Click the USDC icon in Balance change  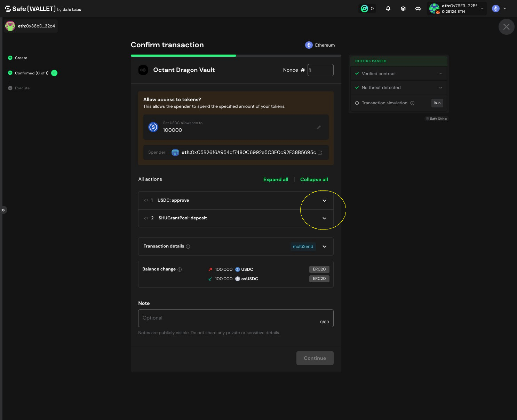pos(238,269)
